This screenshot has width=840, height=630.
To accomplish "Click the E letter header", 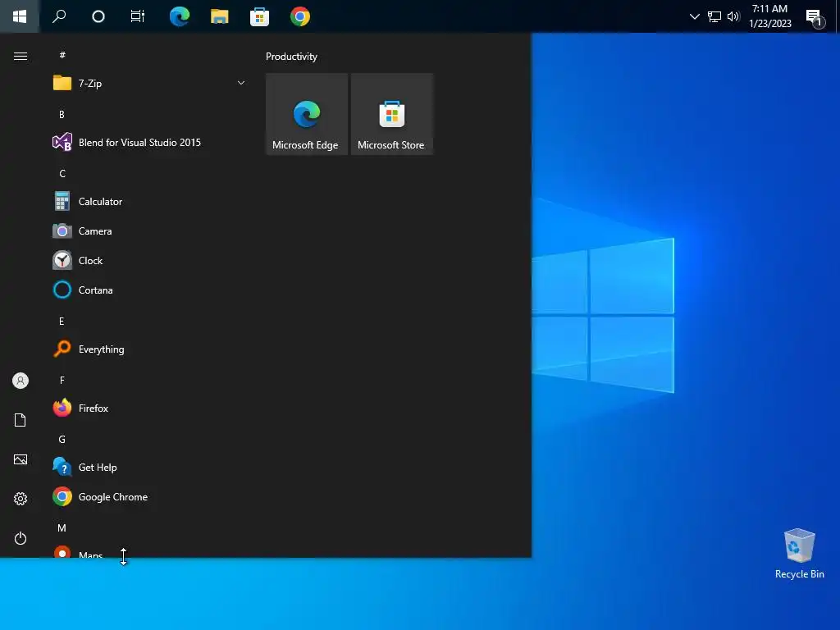I will pyautogui.click(x=62, y=322).
